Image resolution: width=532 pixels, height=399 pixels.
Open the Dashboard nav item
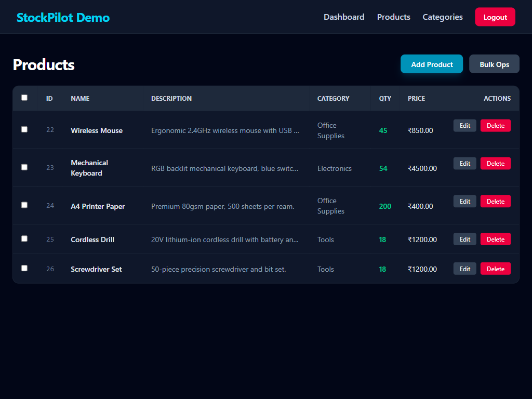click(344, 17)
